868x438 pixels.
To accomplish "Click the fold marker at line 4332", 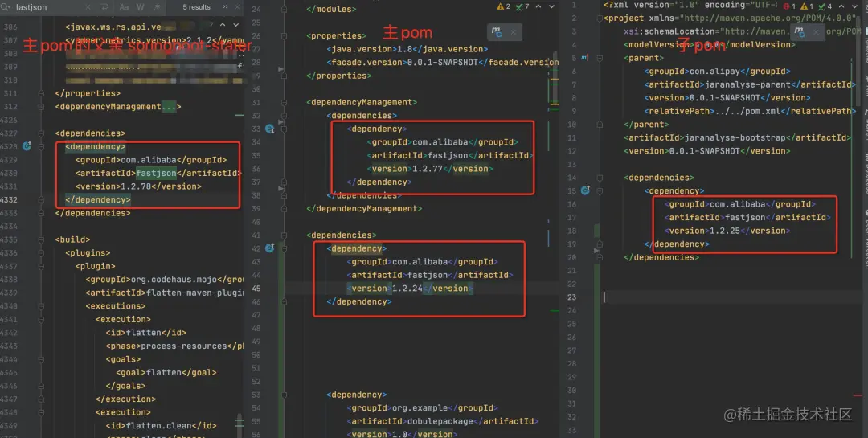I will tap(41, 200).
